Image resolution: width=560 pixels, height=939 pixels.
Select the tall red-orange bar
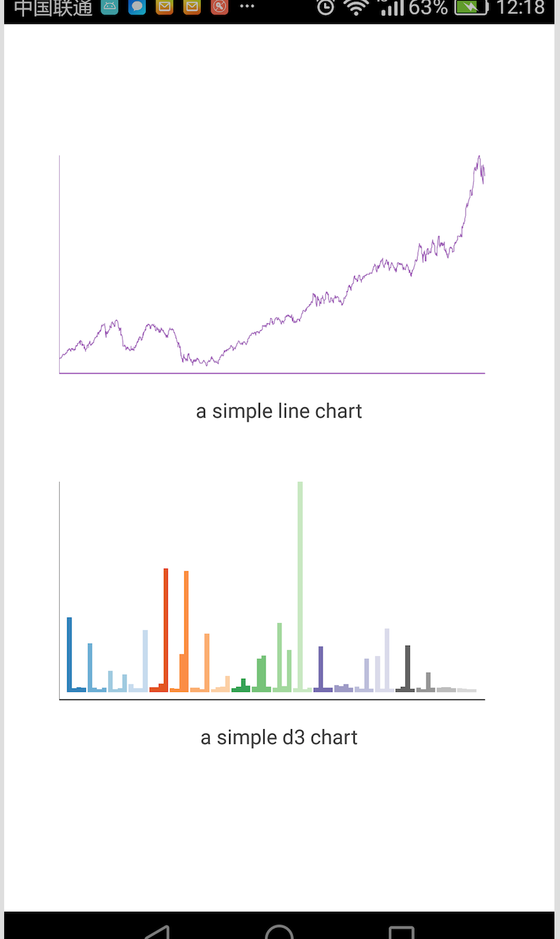pyautogui.click(x=166, y=630)
